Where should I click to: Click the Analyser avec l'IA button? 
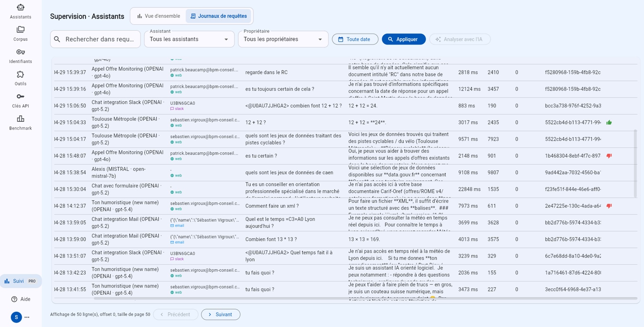point(460,39)
